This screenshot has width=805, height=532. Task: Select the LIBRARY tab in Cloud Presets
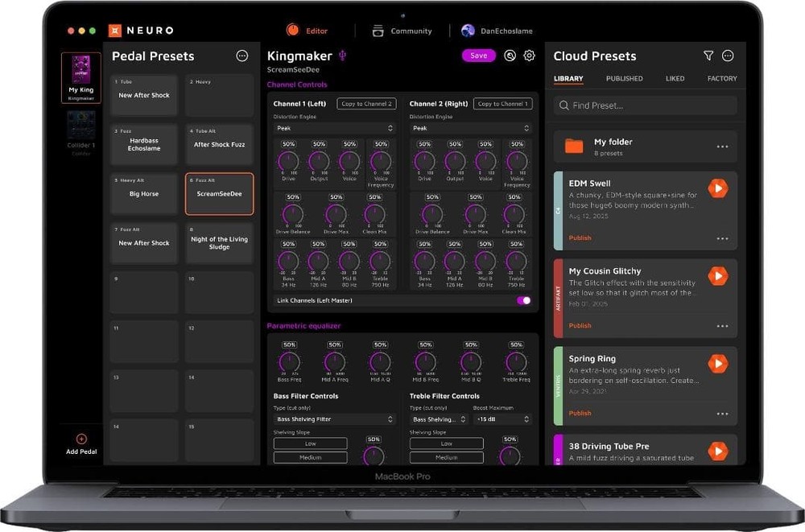pos(568,79)
